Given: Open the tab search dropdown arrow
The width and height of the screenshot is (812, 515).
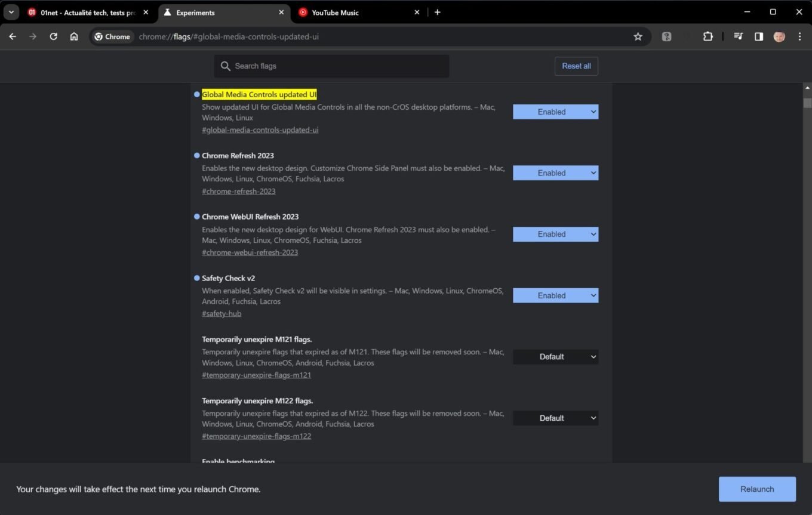Looking at the screenshot, I should pyautogui.click(x=11, y=12).
